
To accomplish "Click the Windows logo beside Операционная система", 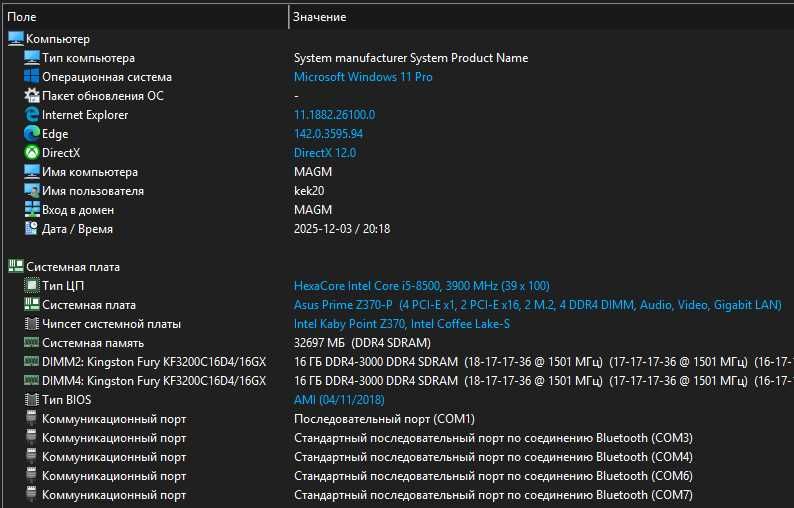I will coord(32,77).
